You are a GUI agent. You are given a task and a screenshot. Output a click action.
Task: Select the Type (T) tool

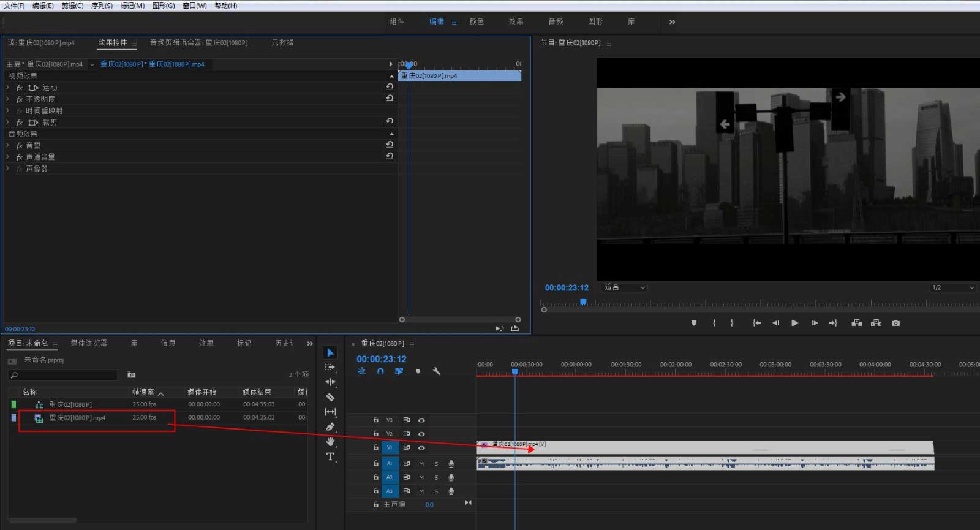(x=330, y=456)
